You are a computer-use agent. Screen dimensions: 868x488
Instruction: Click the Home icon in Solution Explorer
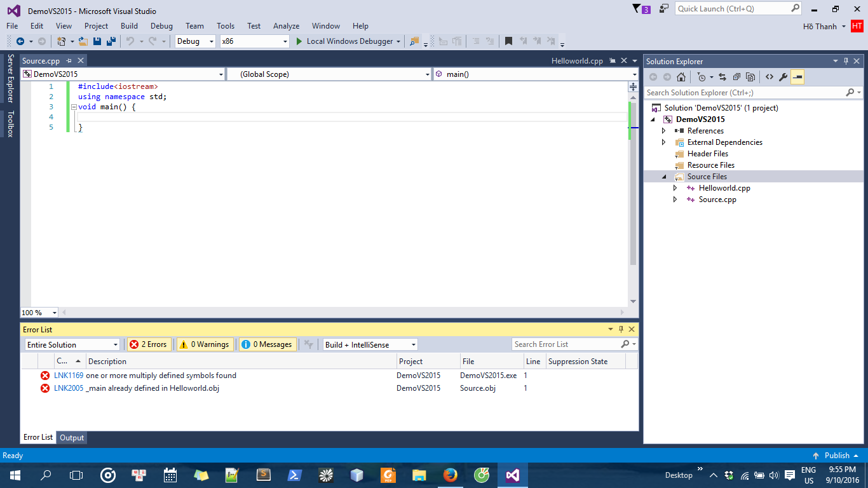point(681,77)
